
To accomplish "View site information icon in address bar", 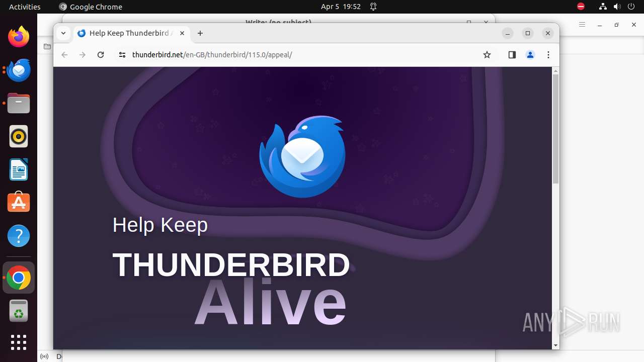I will coord(122,55).
